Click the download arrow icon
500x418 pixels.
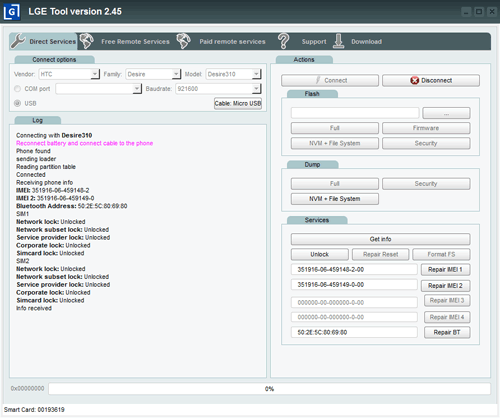click(338, 41)
